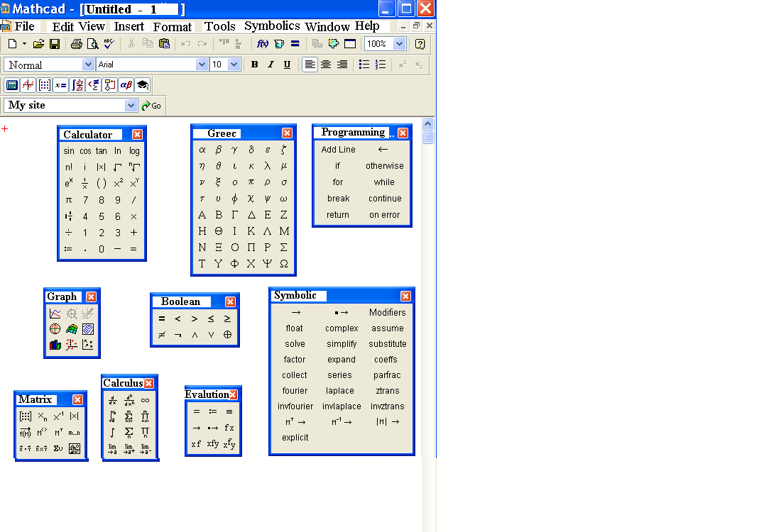This screenshot has width=781, height=532.
Task: Create a new worksheet with New icon
Action: [x=13, y=44]
